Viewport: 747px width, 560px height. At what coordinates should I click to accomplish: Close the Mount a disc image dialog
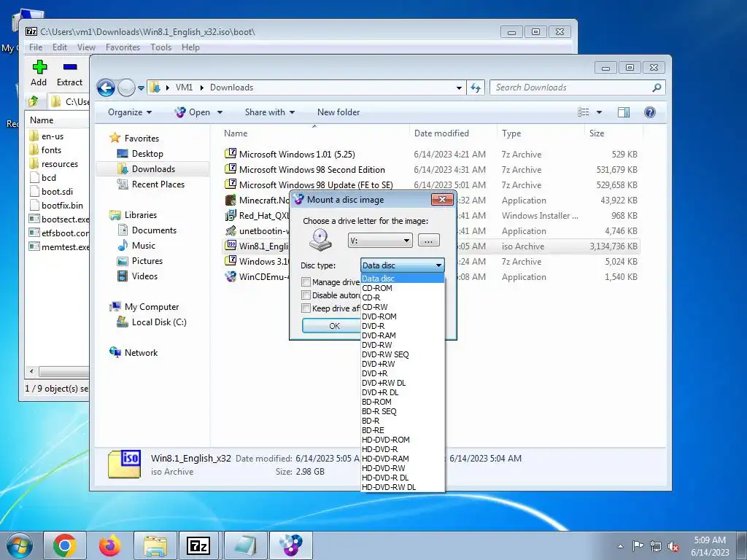(442, 200)
